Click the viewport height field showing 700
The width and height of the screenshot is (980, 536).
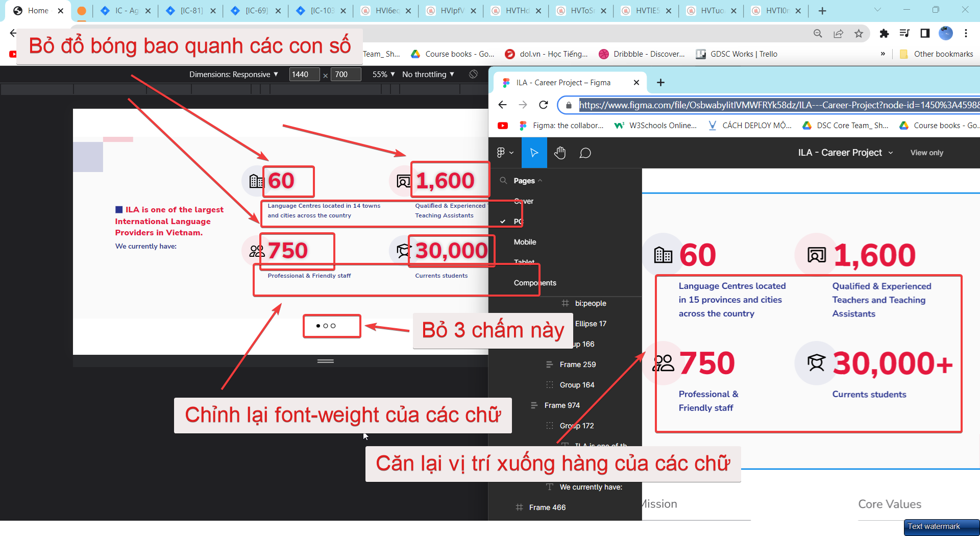click(x=346, y=75)
